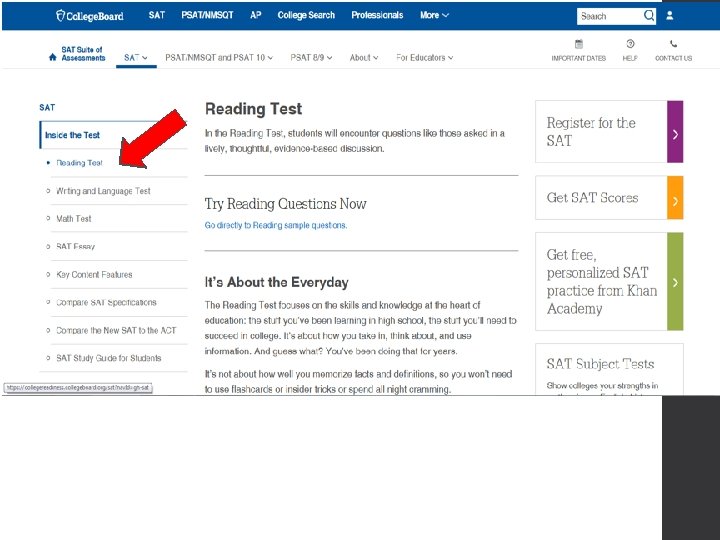Click the SAT sidebar heading
This screenshot has width=720, height=540.
tap(47, 107)
